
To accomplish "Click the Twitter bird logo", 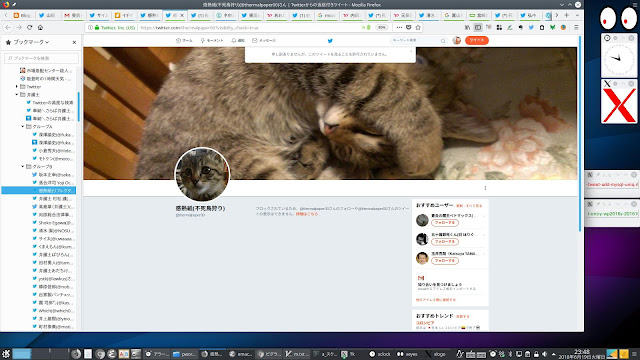I will point(330,40).
